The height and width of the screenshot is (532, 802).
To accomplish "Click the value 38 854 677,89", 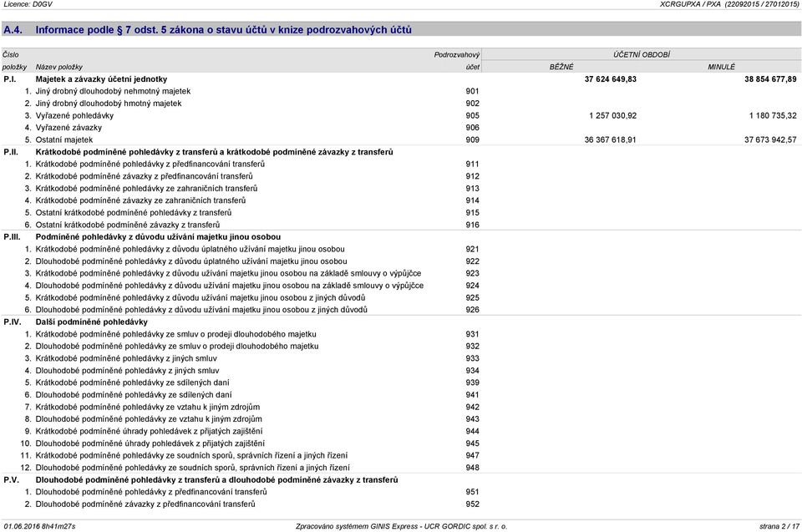I will coord(770,79).
